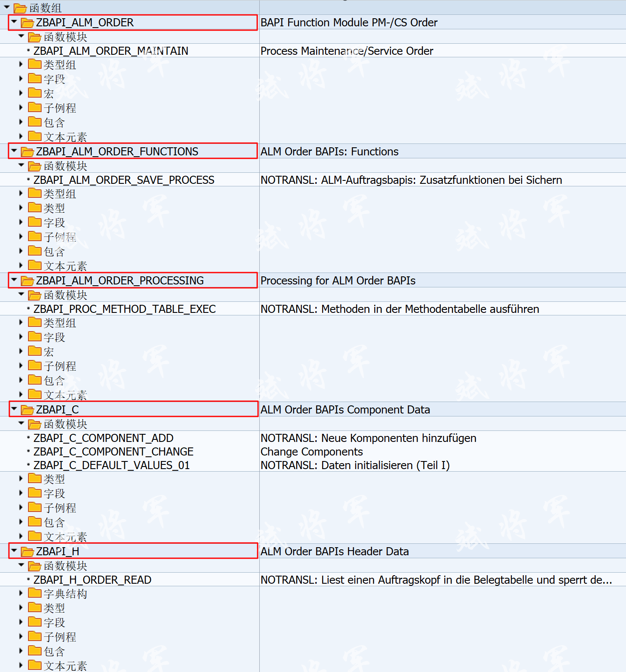Select function module ZBAPI_C_DEFAULT_VALUES_01
This screenshot has height=672, width=626.
pyautogui.click(x=112, y=465)
